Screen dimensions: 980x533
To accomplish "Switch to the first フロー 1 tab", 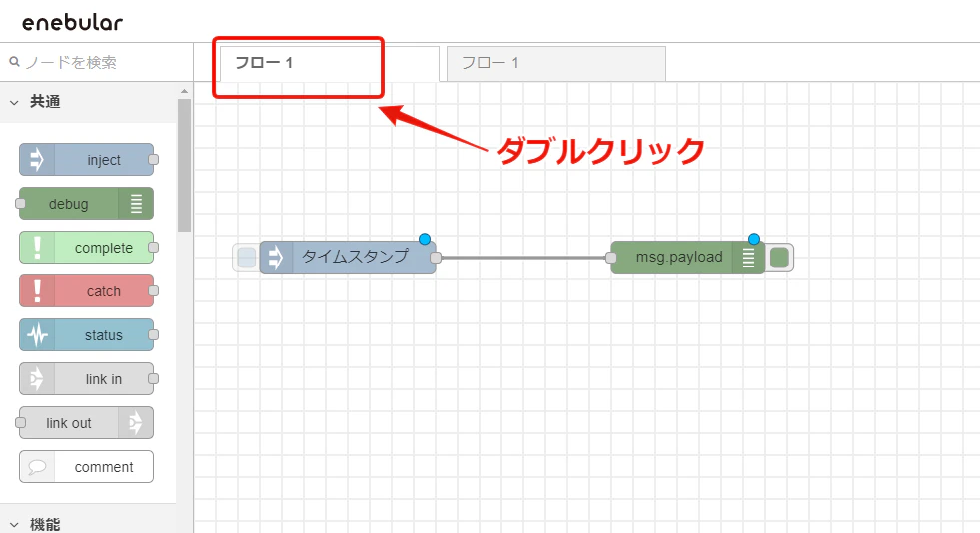I will pos(330,63).
